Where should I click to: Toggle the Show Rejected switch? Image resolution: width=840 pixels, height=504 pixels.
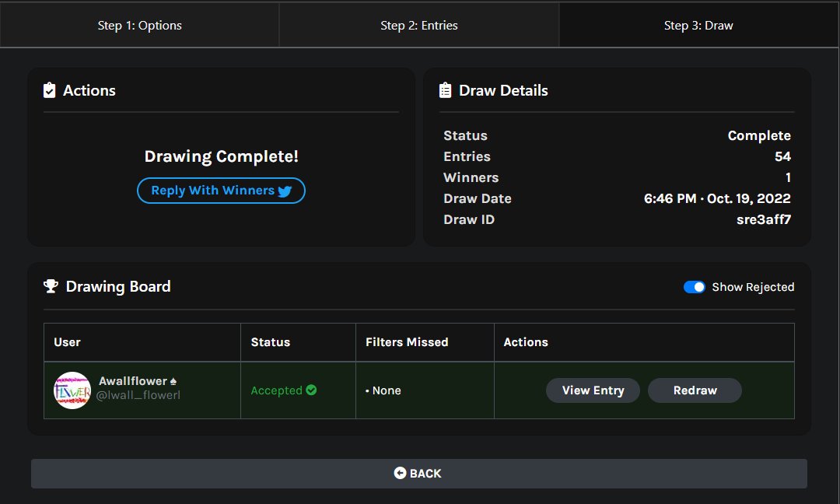pyautogui.click(x=695, y=287)
